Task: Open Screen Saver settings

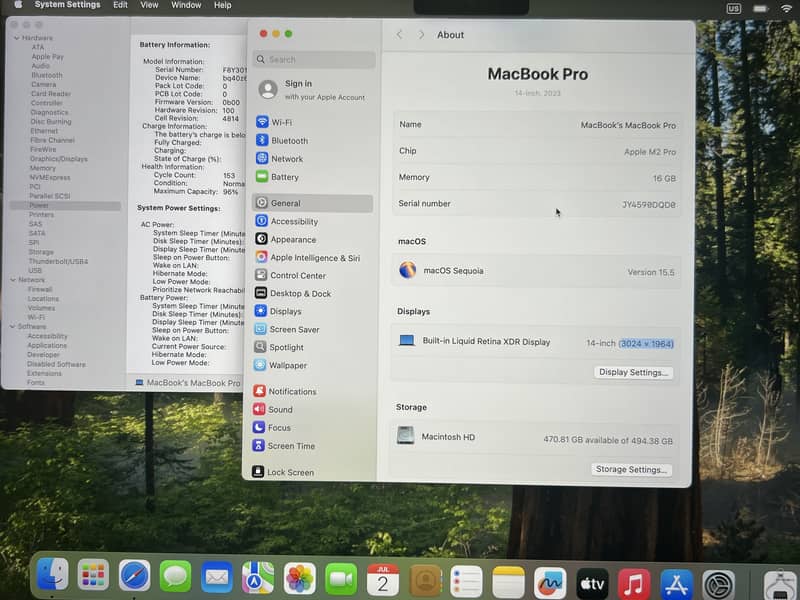Action: (x=287, y=329)
